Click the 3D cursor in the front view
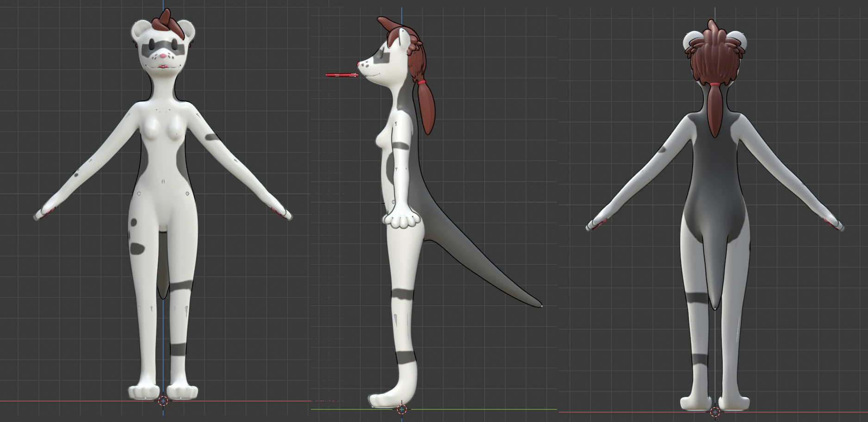868x422 pixels. (163, 401)
